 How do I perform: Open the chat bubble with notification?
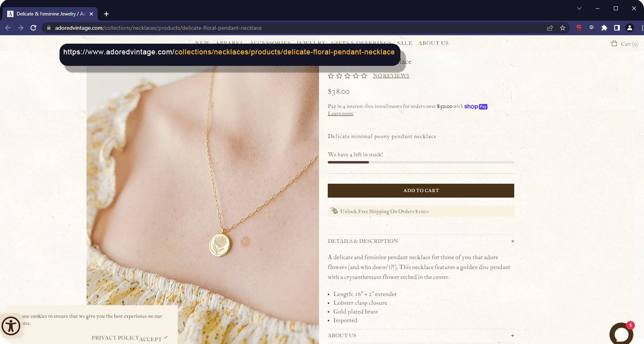(x=621, y=333)
